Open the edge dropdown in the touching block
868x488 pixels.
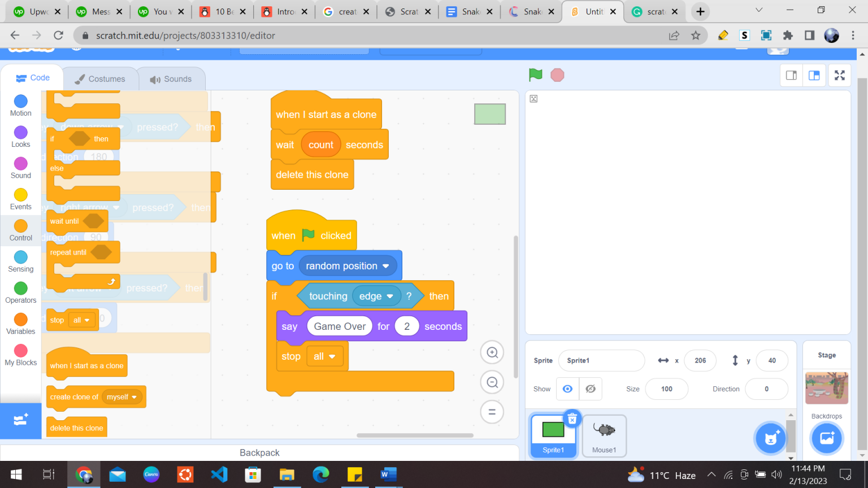[x=376, y=295]
